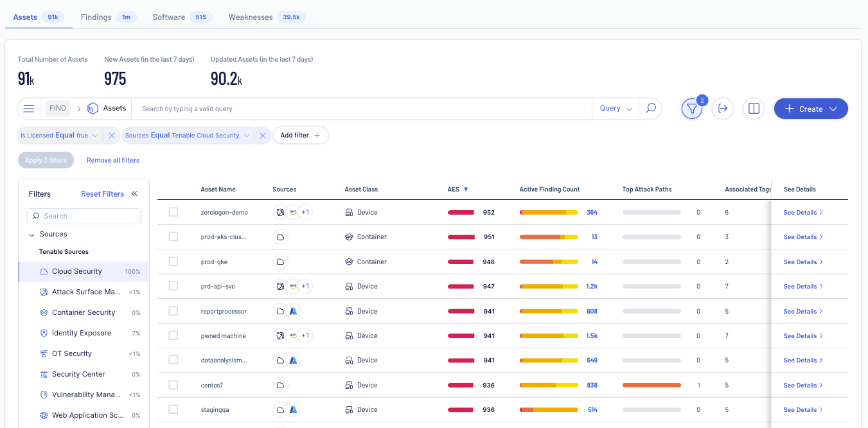
Task: Click the hamburger menu icon beside FIND
Action: coord(29,109)
